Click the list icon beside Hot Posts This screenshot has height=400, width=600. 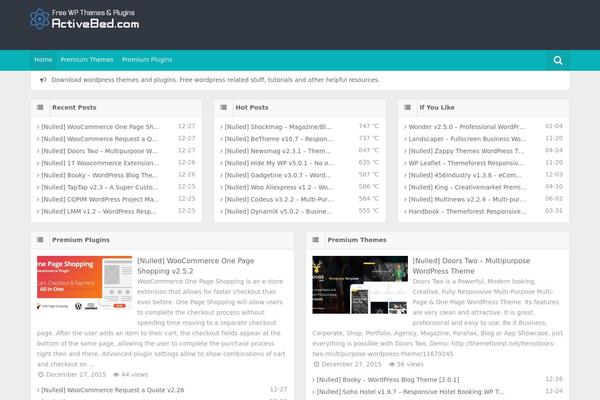[224, 108]
